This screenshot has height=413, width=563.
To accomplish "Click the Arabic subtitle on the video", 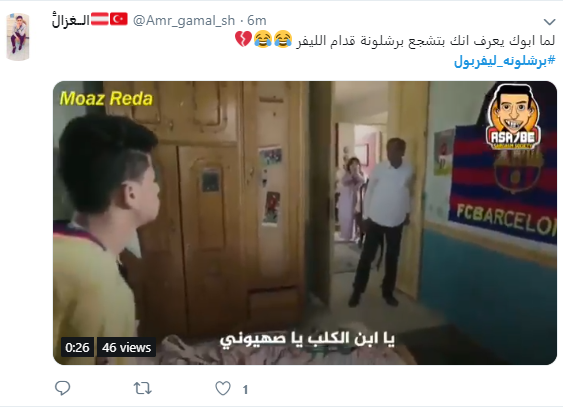I will 307,339.
